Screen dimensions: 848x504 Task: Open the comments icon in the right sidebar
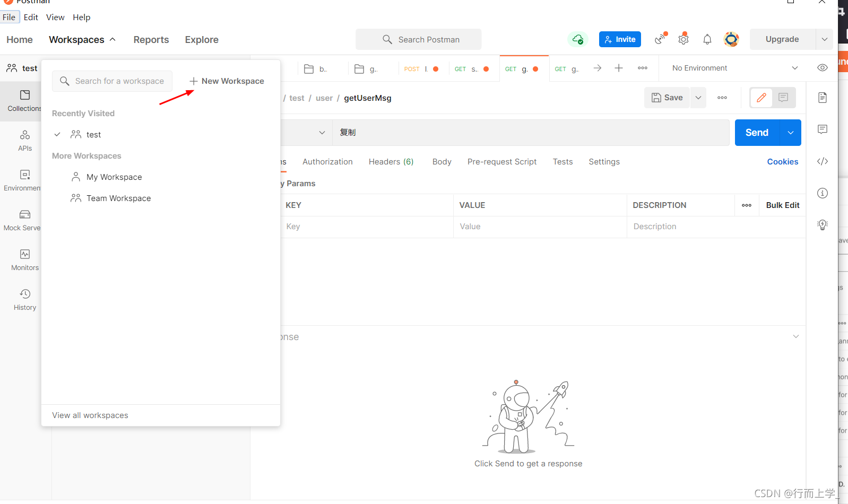pyautogui.click(x=823, y=129)
